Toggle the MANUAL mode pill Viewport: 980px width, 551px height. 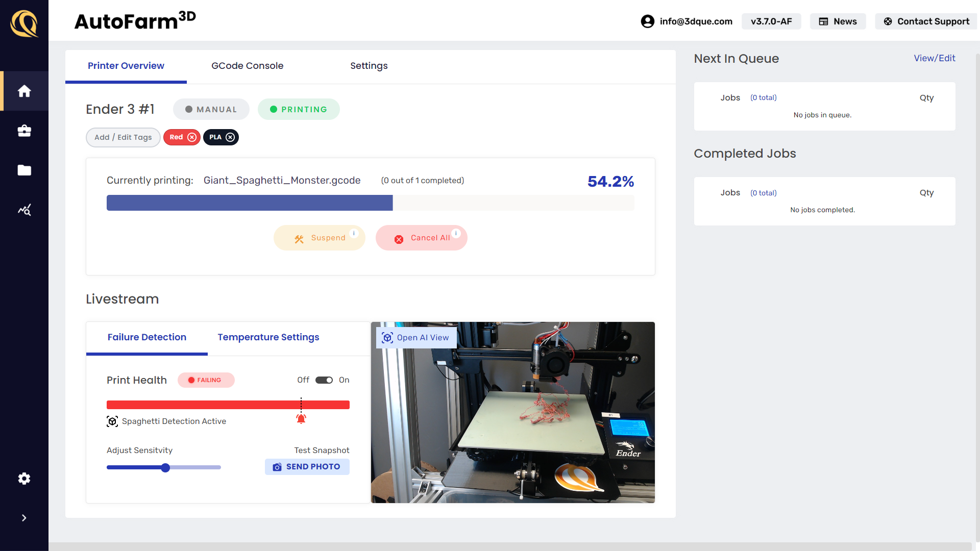211,109
